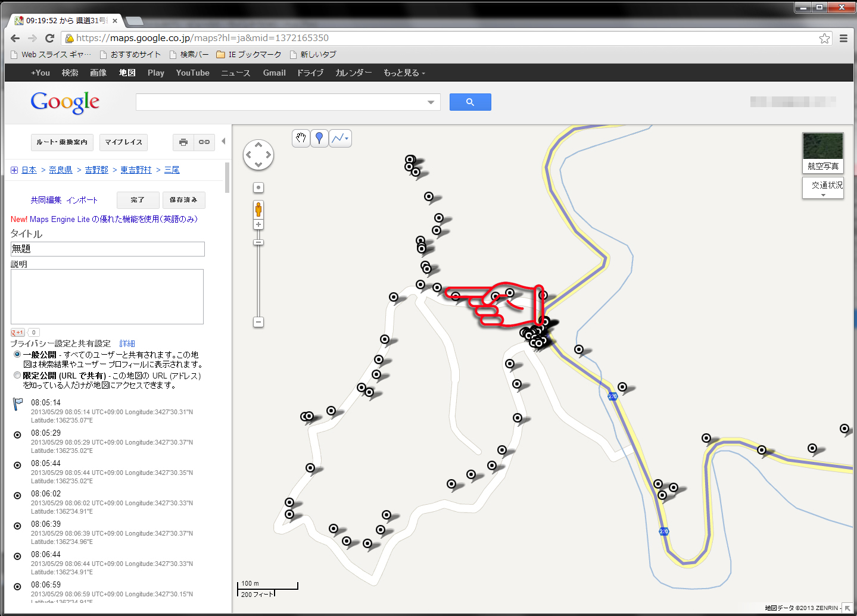The width and height of the screenshot is (857, 616).
Task: Reload the page
Action: 50,38
